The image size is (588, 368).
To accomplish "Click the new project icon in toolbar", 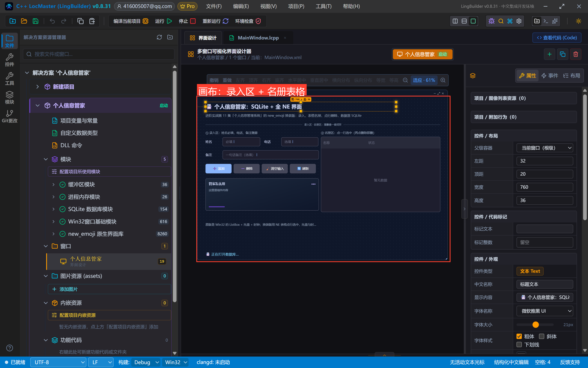I will tap(12, 21).
